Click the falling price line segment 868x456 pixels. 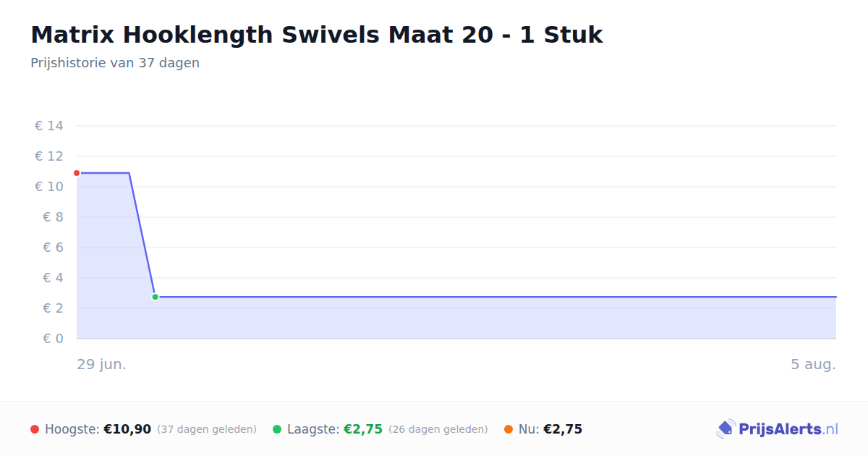142,235
